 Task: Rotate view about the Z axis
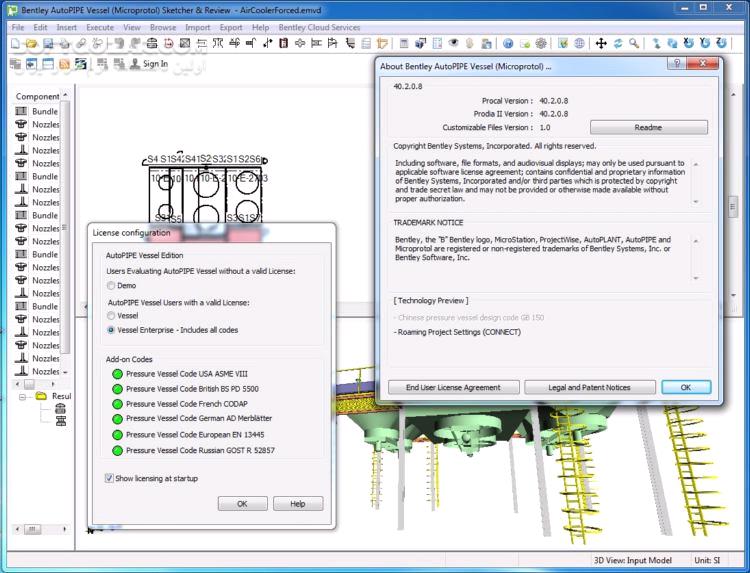point(722,44)
